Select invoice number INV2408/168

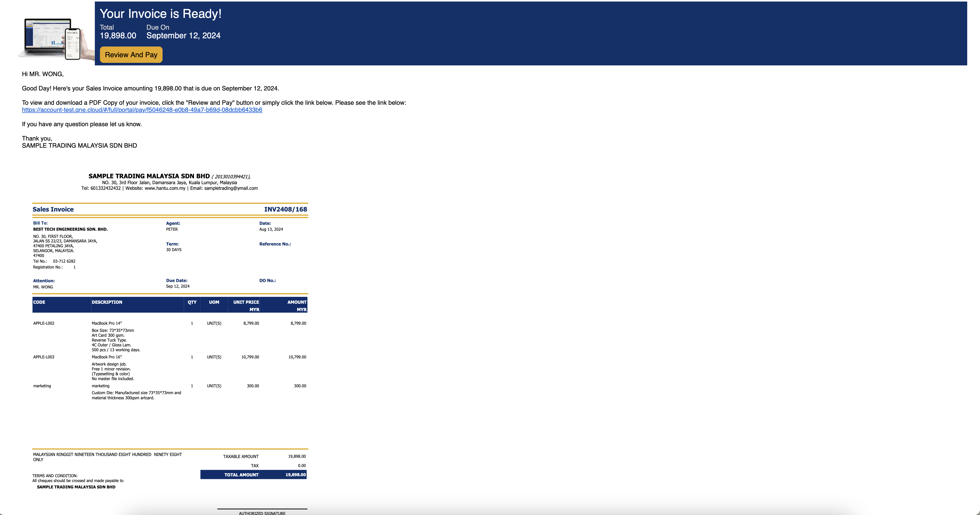pos(285,209)
